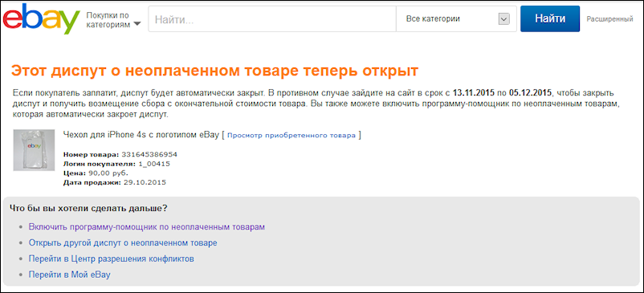Click heading Что бы вы хотели сделать дальше?
The height and width of the screenshot is (293, 644).
(88, 208)
